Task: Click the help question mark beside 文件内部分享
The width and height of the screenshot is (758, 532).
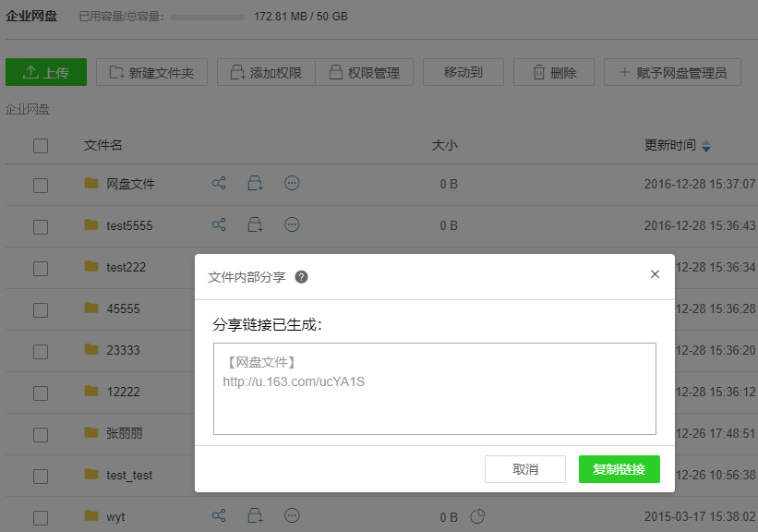Action: point(301,276)
